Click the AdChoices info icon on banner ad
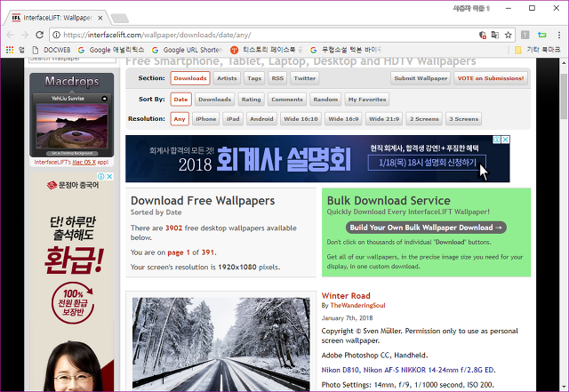Screen dimensions: 569x392 [x=497, y=140]
